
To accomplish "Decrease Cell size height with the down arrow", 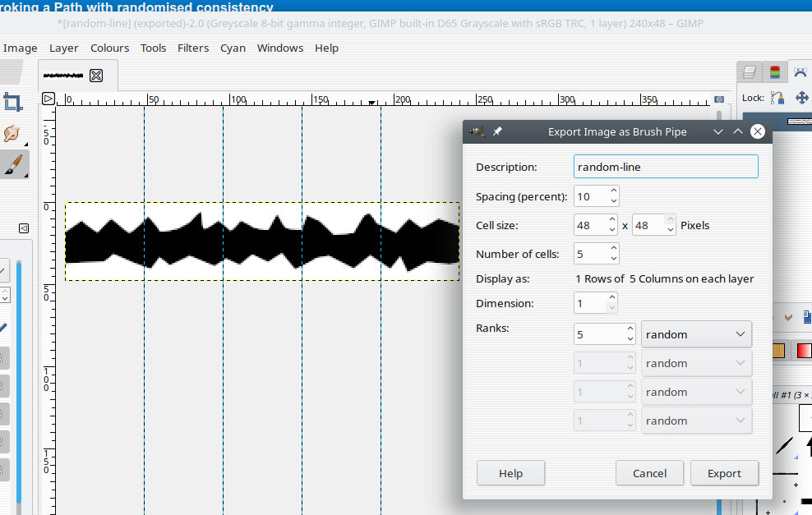I will [x=671, y=230].
